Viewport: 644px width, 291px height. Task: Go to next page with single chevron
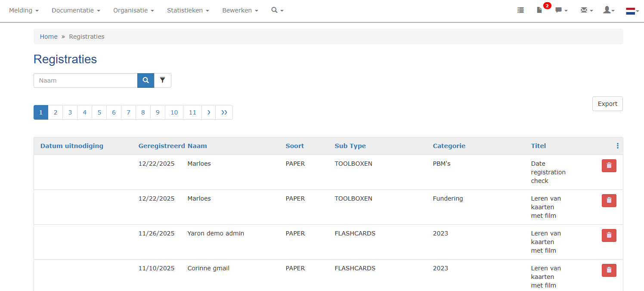pyautogui.click(x=208, y=112)
